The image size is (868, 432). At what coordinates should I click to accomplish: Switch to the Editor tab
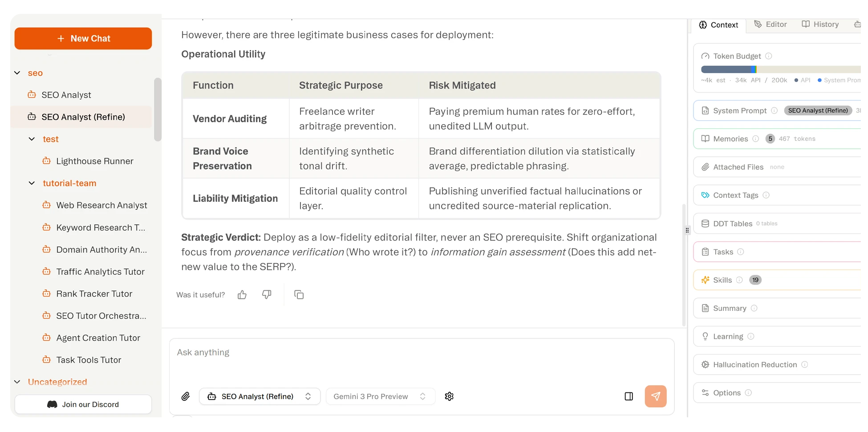click(771, 24)
